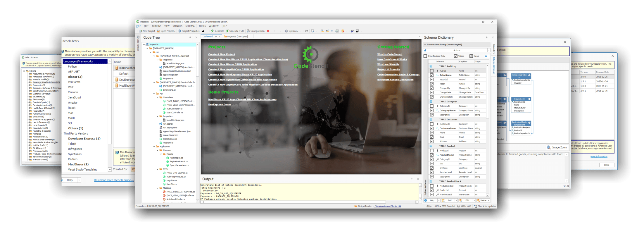Switch to the Project39 document tab

click(x=236, y=37)
